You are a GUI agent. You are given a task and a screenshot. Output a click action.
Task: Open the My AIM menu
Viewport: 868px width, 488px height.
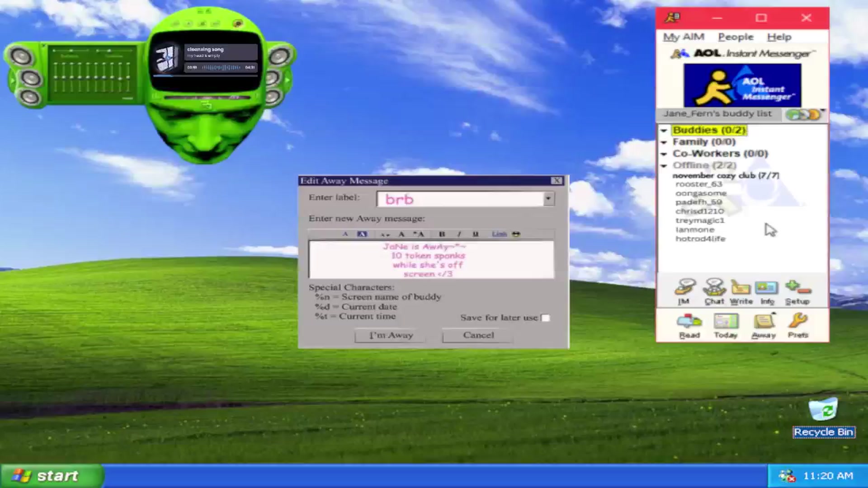tap(683, 37)
